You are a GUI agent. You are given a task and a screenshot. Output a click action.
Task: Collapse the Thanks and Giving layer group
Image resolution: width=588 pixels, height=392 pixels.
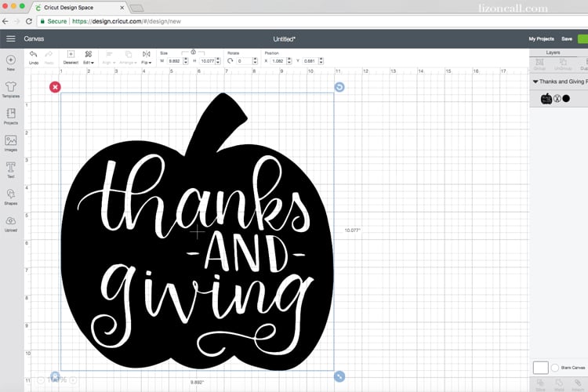click(x=535, y=82)
